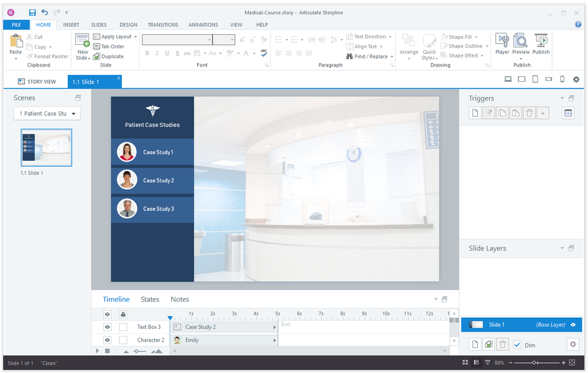Viewport: 588px width, 373px height.
Task: Uncheck the Dim checkbox
Action: [517, 345]
